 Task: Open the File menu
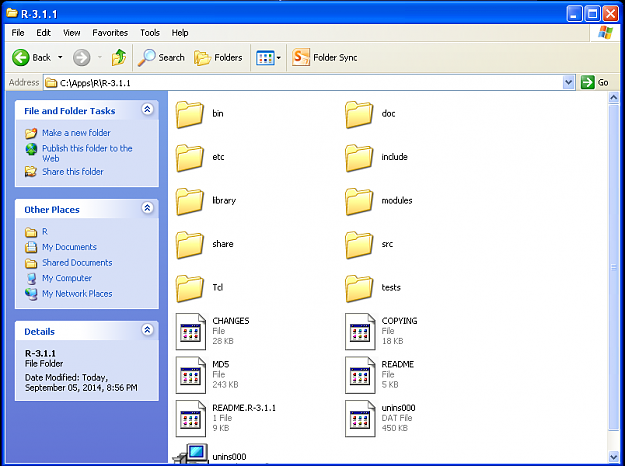tap(18, 33)
